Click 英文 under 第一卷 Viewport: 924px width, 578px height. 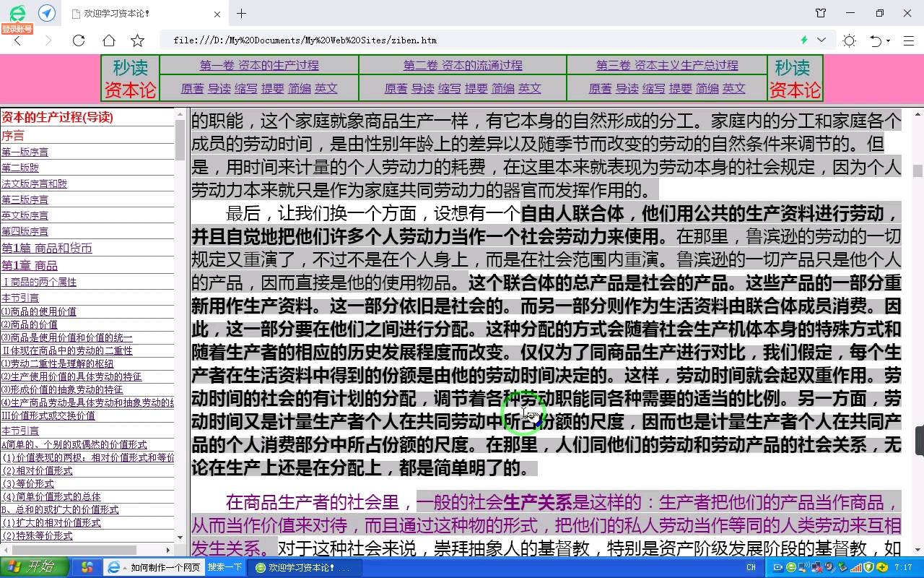click(x=326, y=88)
